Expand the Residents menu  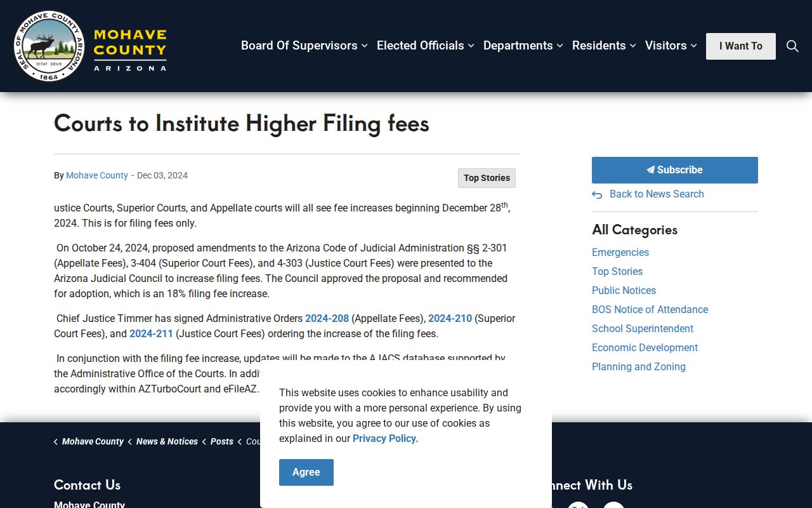point(604,46)
